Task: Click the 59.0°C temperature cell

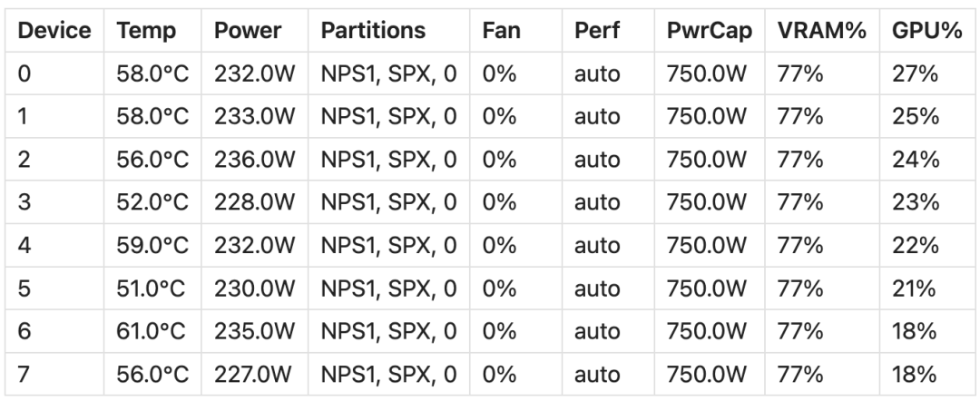Action: pyautogui.click(x=152, y=246)
